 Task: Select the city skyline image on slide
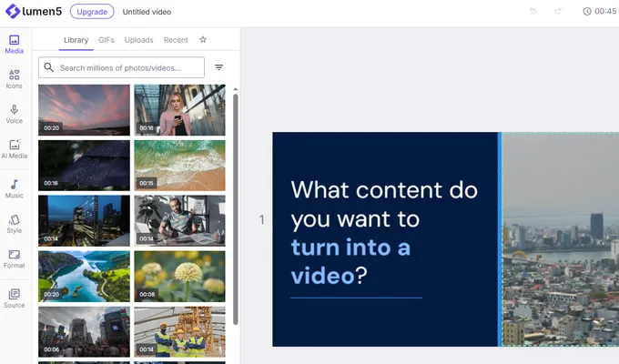point(560,239)
